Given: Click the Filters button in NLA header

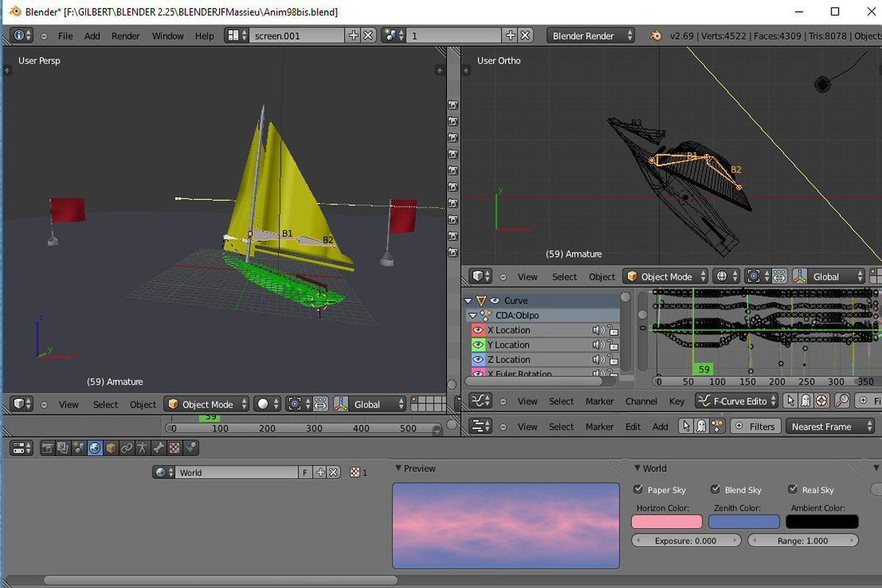Looking at the screenshot, I should (x=755, y=426).
